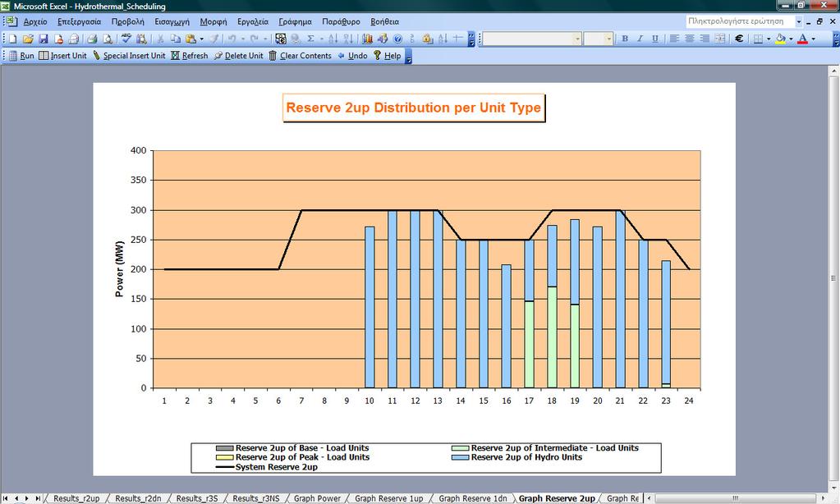Switch to the Results_r2up sheet tab
The width and height of the screenshot is (840, 504).
76,498
